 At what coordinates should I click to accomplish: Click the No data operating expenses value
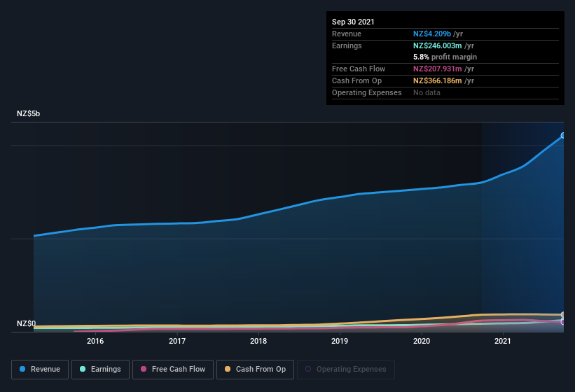[x=427, y=92]
